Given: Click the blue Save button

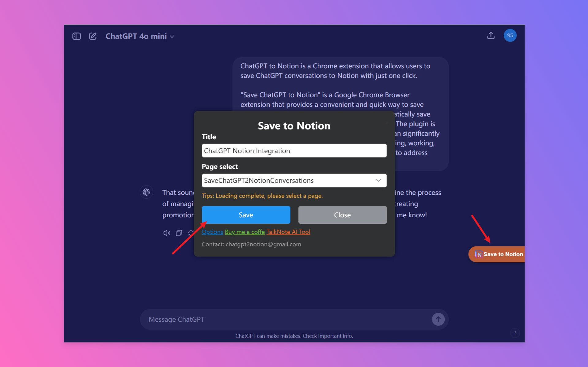Looking at the screenshot, I should pos(246,215).
